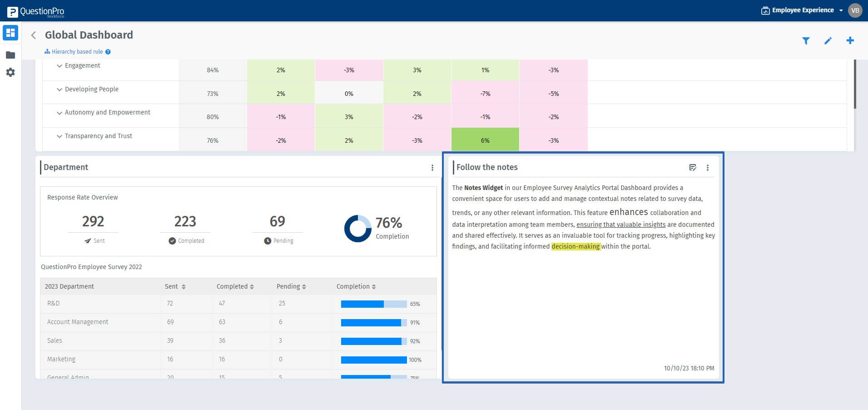Open the Department widget options menu
This screenshot has width=868, height=410.
coord(432,167)
